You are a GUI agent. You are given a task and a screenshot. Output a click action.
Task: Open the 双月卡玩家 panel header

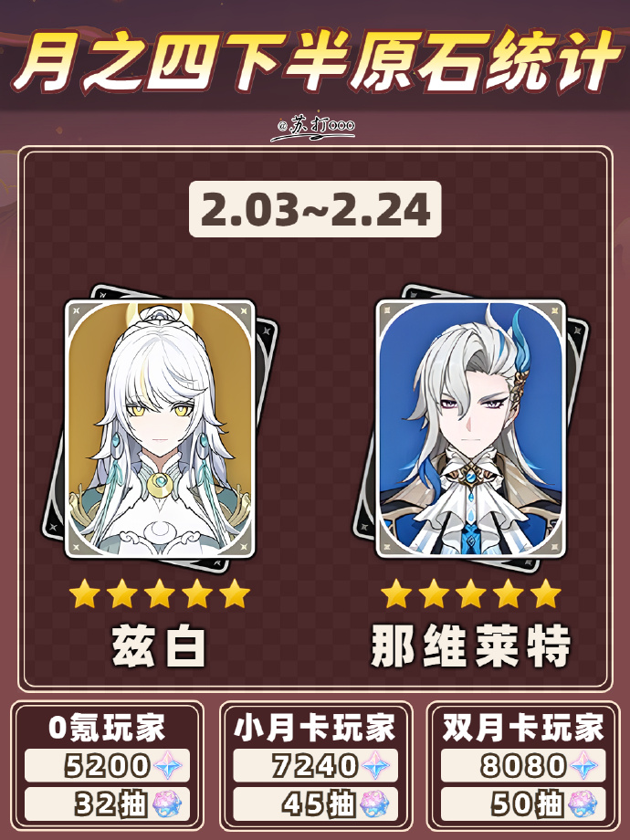click(x=523, y=728)
